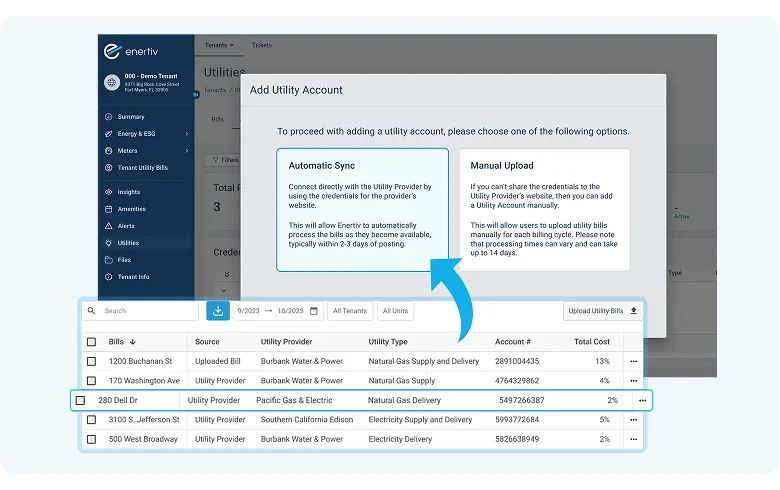Image resolution: width=780 pixels, height=490 pixels.
Task: Check the 1200 Buchanan St checkbox
Action: pos(92,361)
